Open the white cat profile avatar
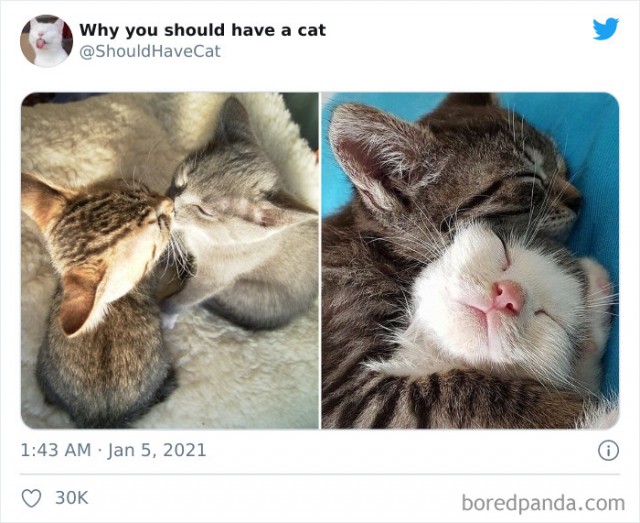This screenshot has width=640, height=523. [47, 41]
